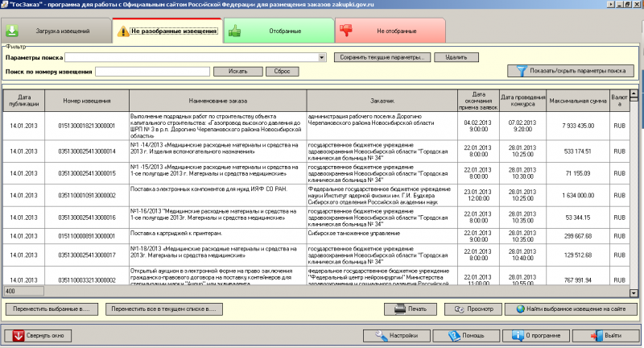Image resolution: width=644 pixels, height=348 pixels.
Task: Click the record count 400 field
Action: [x=24, y=291]
